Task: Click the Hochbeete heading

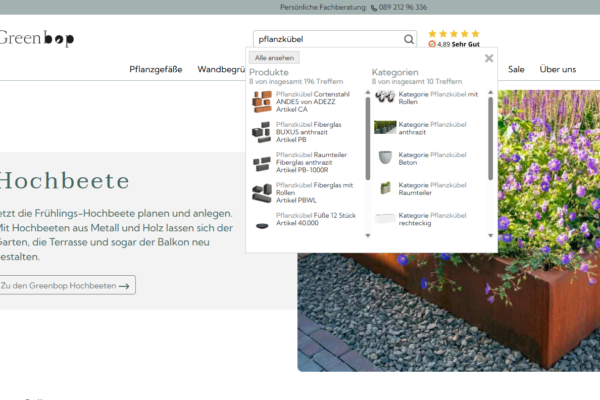Action: 64,181
